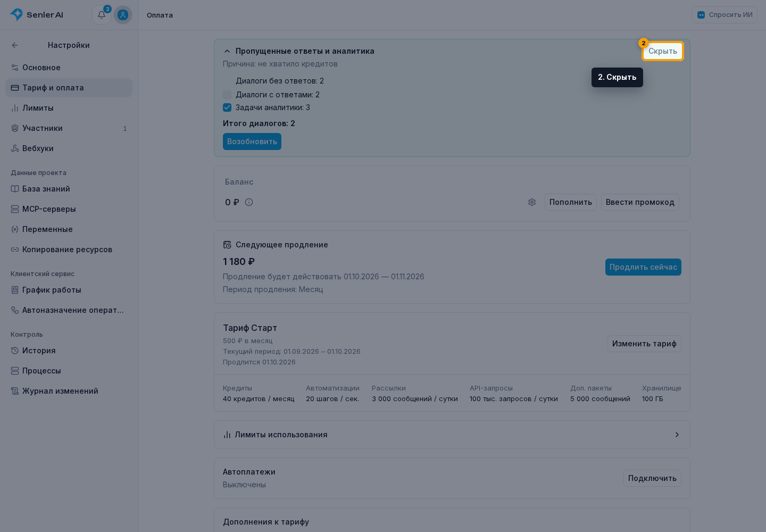This screenshot has width=766, height=532.
Task: Click the text Итого диалогов: 2
Action: tap(259, 123)
